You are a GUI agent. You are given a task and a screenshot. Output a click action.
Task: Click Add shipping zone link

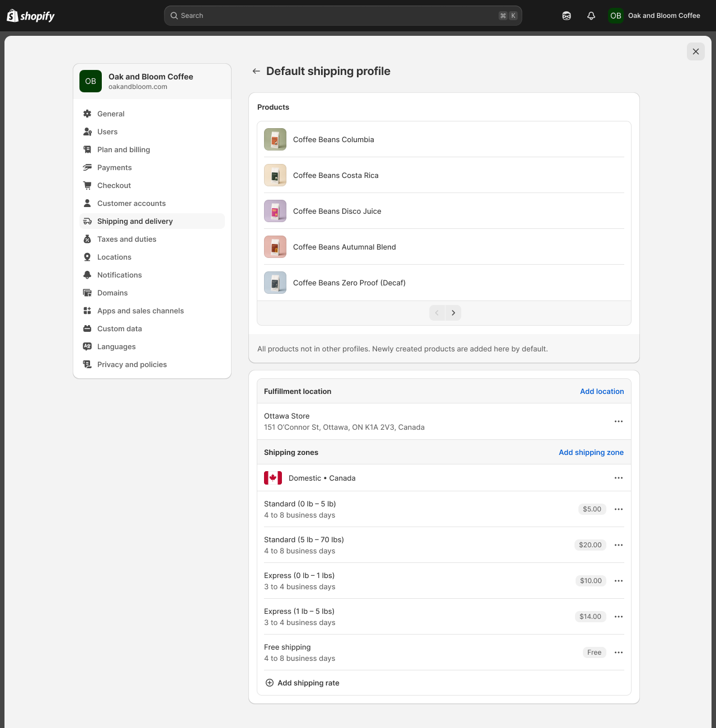click(x=591, y=452)
